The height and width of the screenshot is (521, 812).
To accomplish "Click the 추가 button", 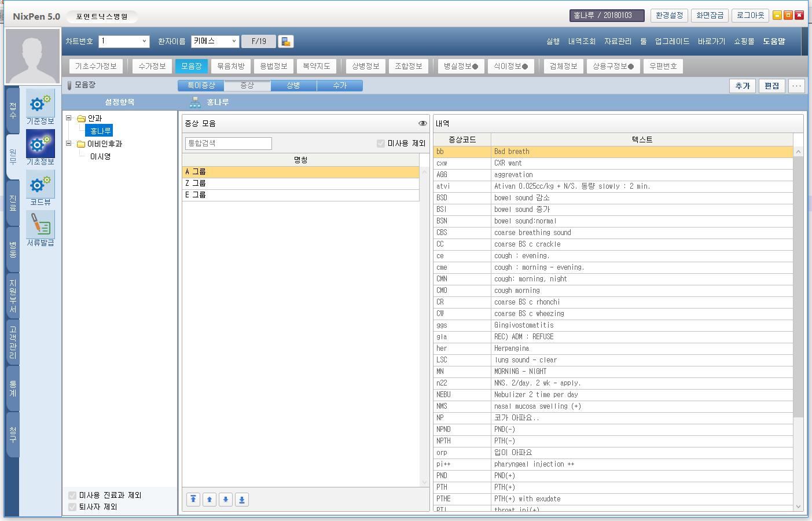I will tap(743, 86).
